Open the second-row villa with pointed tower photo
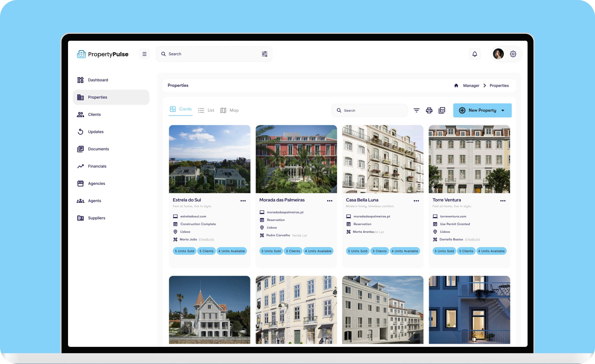 (x=209, y=310)
